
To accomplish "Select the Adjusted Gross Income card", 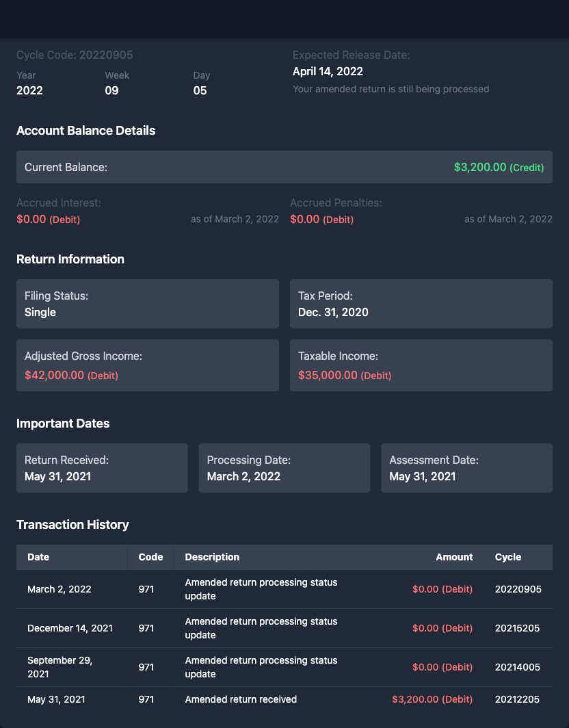I will (148, 365).
